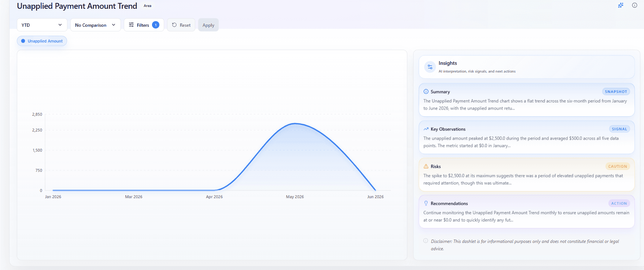Click the SNAPSHOT badge
This screenshot has width=644, height=270.
point(616,92)
